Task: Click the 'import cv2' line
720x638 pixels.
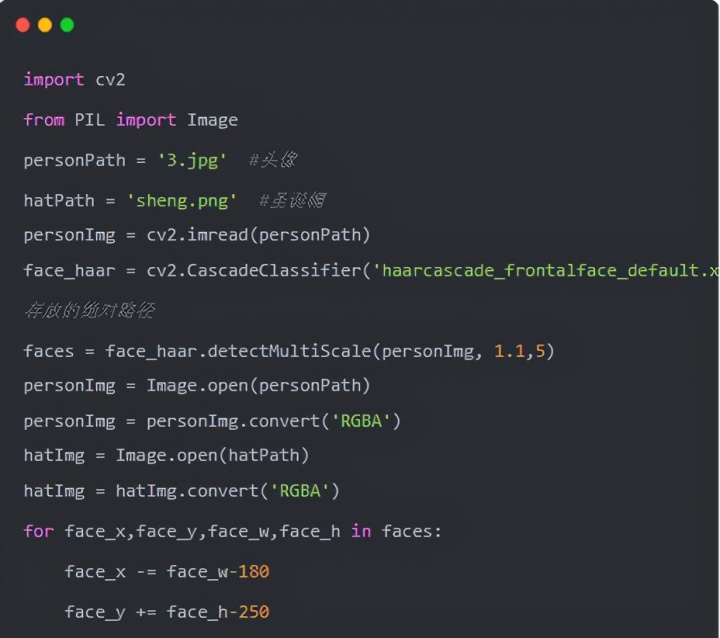Action: pos(74,79)
